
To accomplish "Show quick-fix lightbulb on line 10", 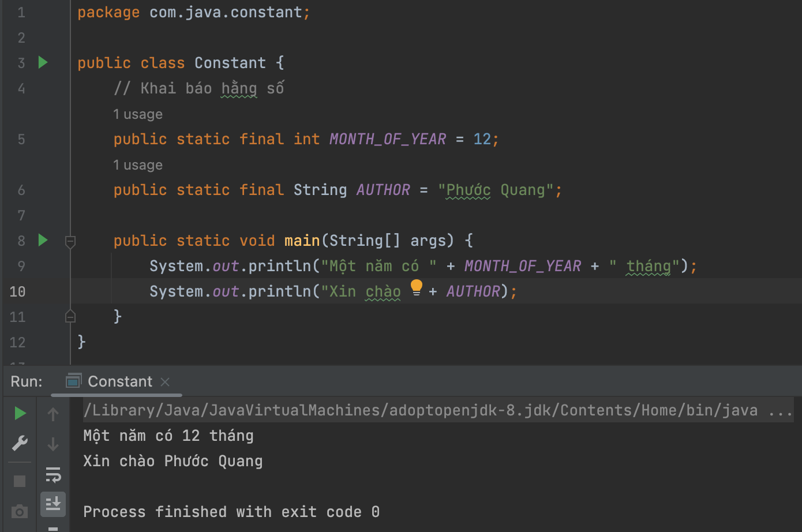I will click(417, 287).
